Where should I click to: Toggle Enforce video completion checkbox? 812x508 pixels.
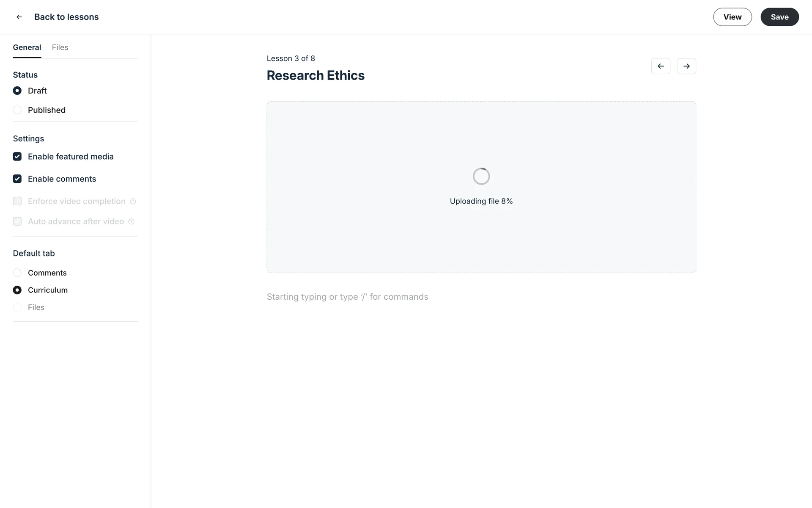(17, 201)
